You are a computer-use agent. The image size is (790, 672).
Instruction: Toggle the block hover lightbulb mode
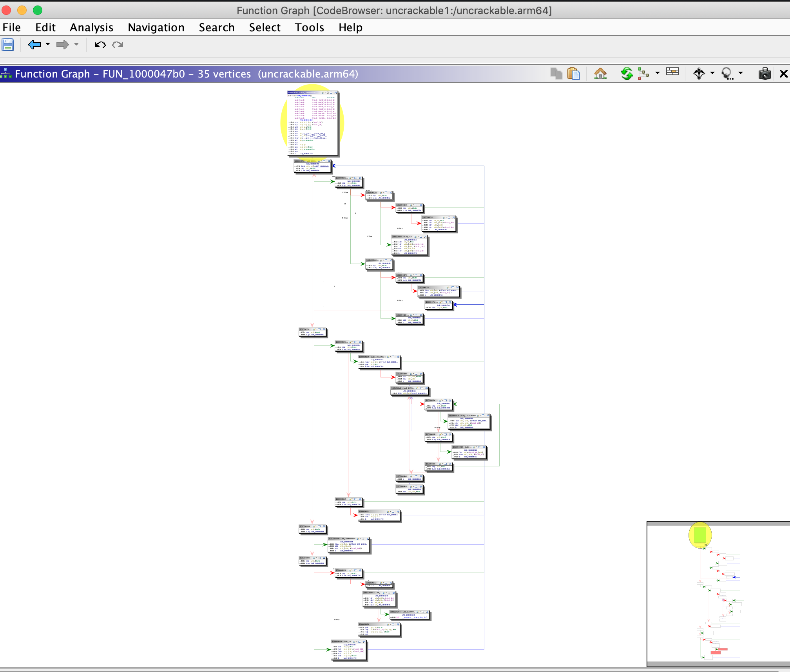(x=727, y=74)
